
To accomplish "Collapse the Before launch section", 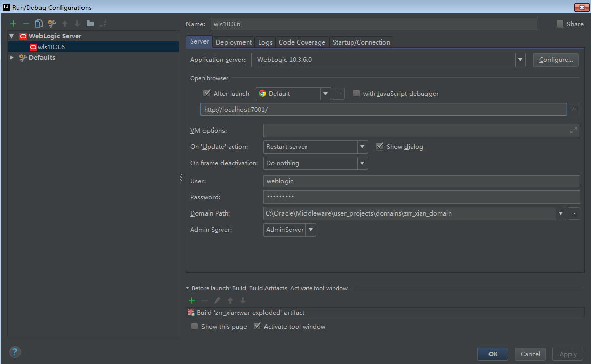I will tap(187, 288).
